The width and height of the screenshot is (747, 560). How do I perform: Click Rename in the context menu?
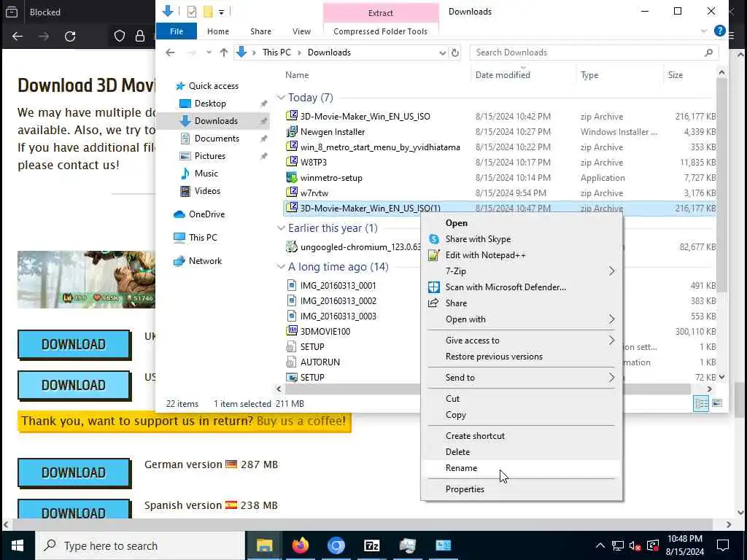pos(461,468)
